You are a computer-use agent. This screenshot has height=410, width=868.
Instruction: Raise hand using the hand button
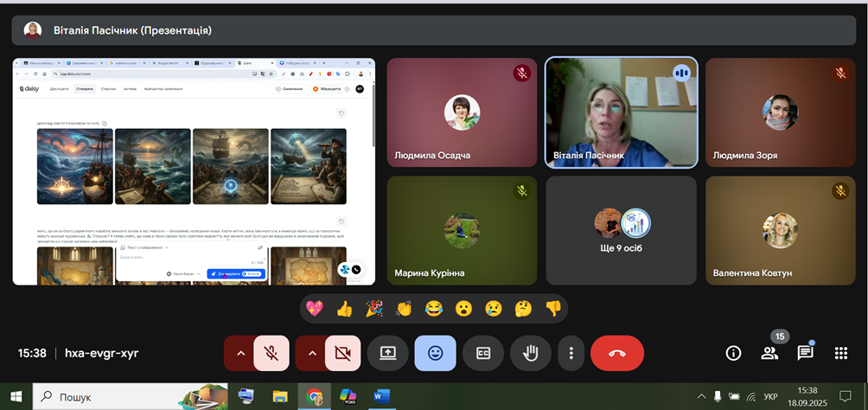coord(530,353)
